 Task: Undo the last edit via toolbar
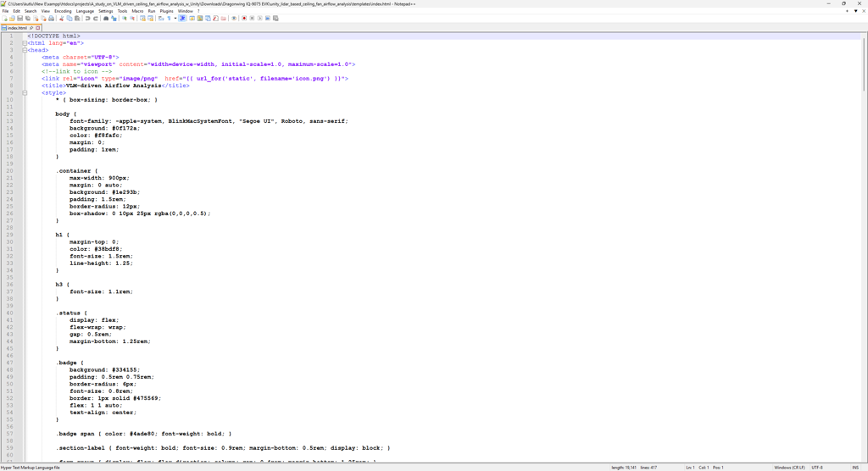(87, 19)
